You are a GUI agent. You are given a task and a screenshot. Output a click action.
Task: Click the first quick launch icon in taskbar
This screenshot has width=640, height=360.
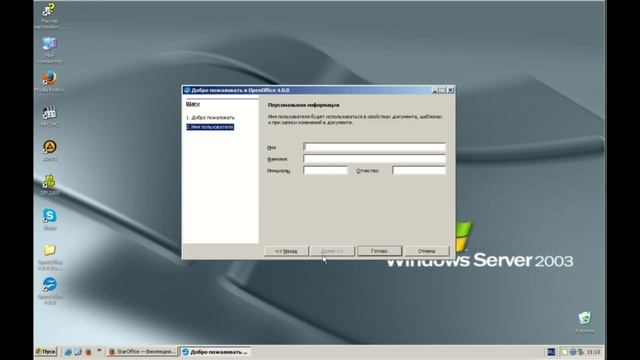(68, 351)
